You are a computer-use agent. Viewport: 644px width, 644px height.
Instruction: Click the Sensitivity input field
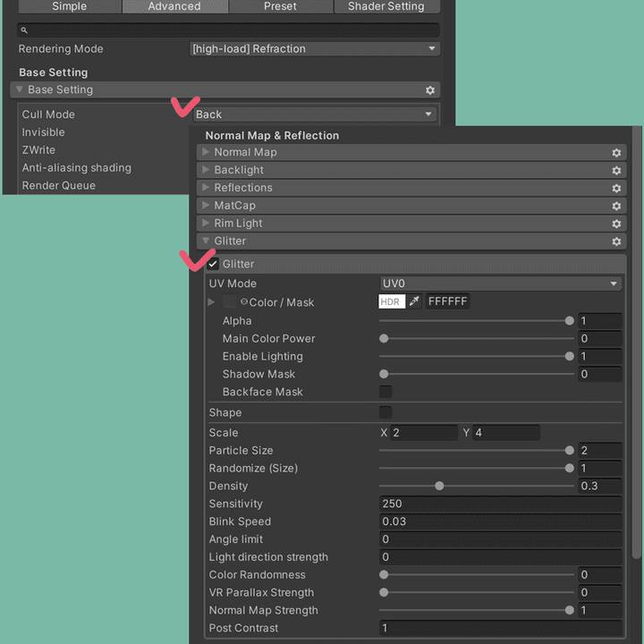tap(500, 504)
